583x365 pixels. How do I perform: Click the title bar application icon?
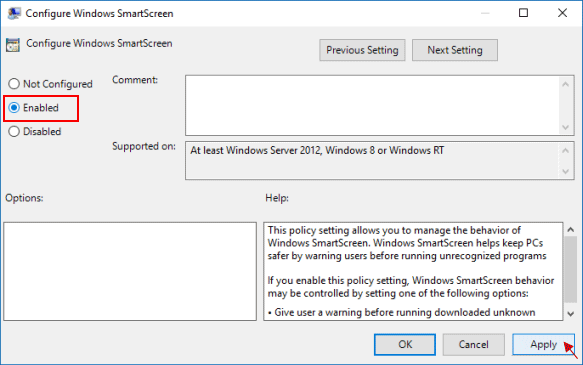(14, 13)
